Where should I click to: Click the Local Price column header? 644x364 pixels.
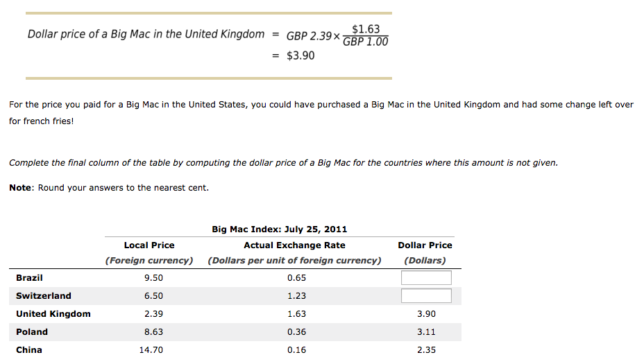coord(149,245)
